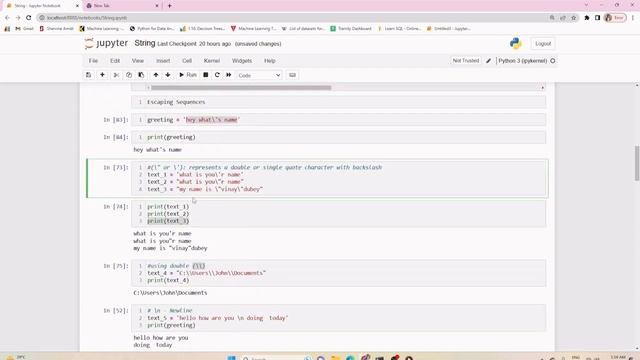Open the Insert menu
Image resolution: width=640 pixels, height=360 pixels.
click(163, 61)
